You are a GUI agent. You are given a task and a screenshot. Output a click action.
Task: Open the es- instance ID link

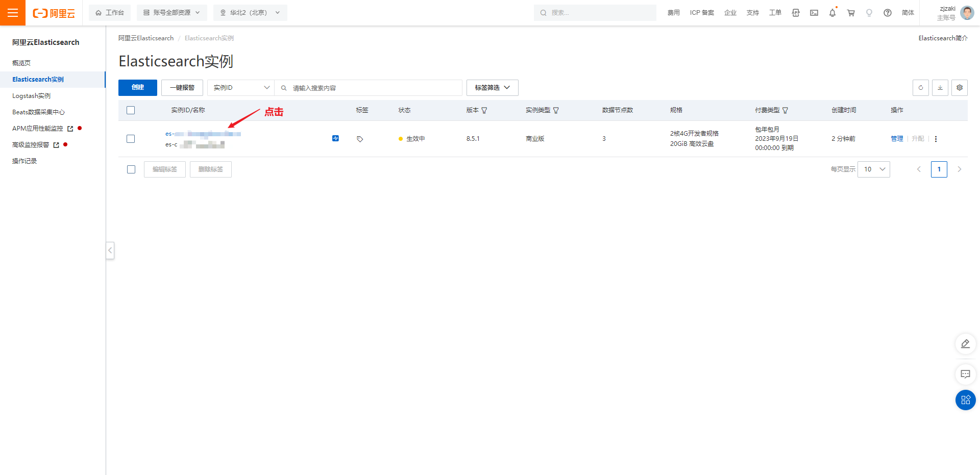pos(203,134)
